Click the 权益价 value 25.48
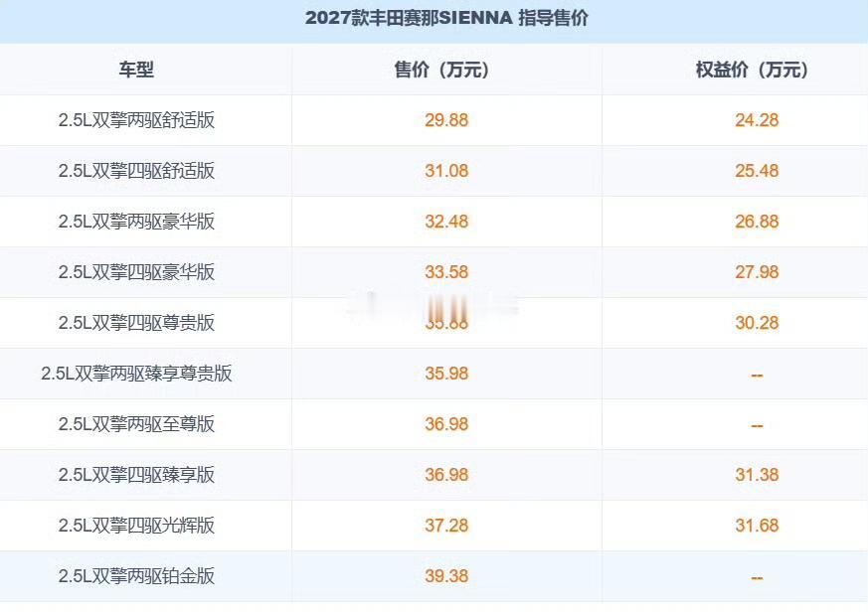The image size is (868, 612). pyautogui.click(x=757, y=171)
